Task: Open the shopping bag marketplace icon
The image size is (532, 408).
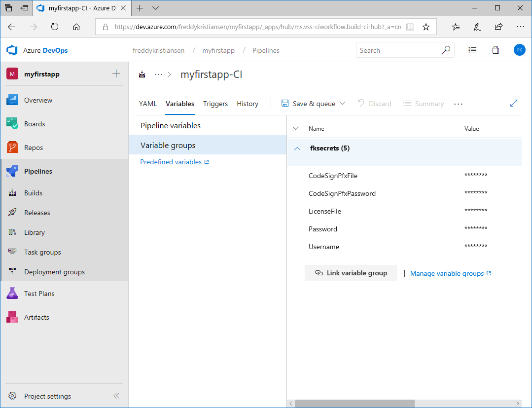Action: coord(496,50)
